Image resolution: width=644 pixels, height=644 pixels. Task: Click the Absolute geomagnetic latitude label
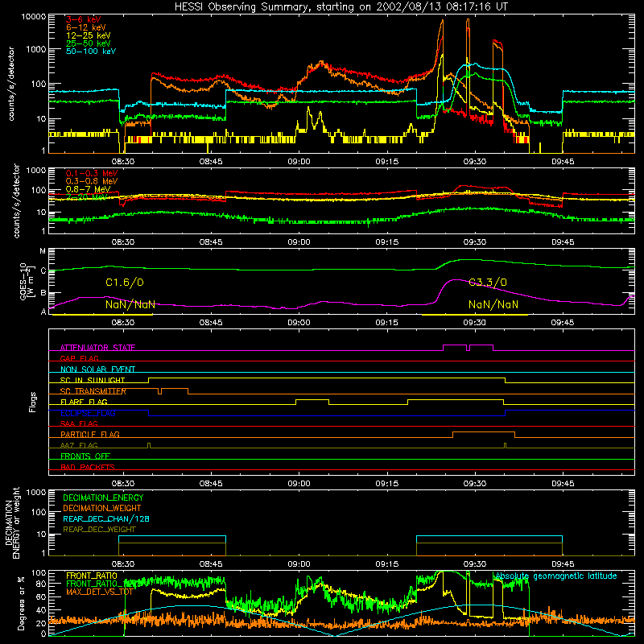tap(556, 576)
